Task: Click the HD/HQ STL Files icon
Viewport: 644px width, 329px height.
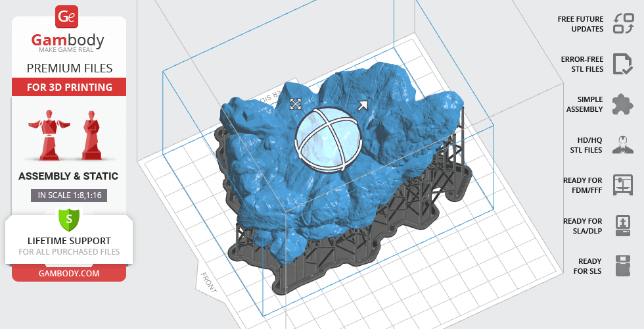Action: click(x=622, y=145)
